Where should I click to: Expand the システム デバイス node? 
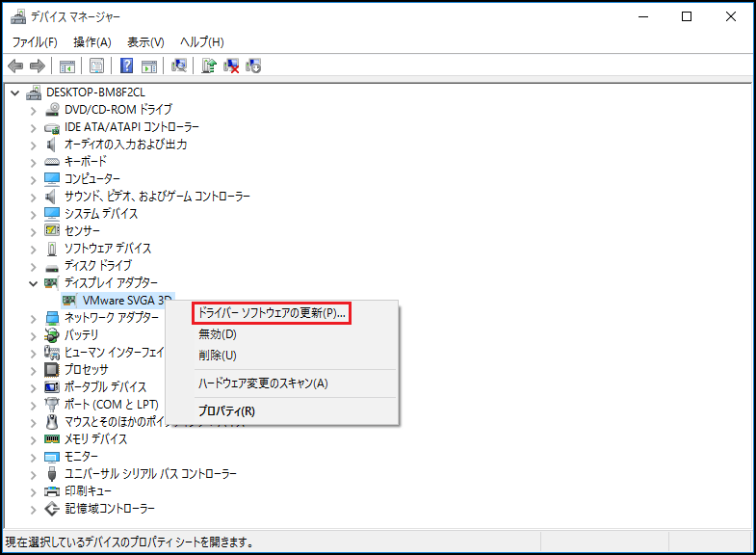(x=34, y=215)
